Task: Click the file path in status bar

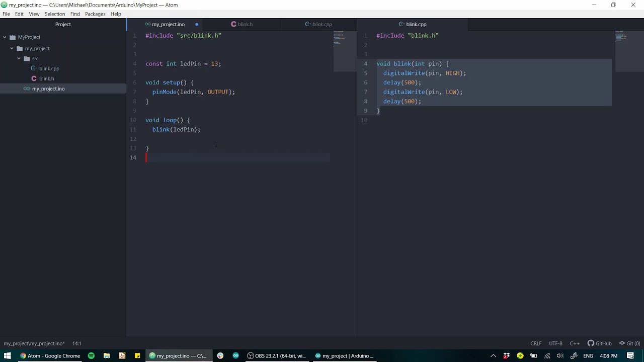Action: (34, 343)
